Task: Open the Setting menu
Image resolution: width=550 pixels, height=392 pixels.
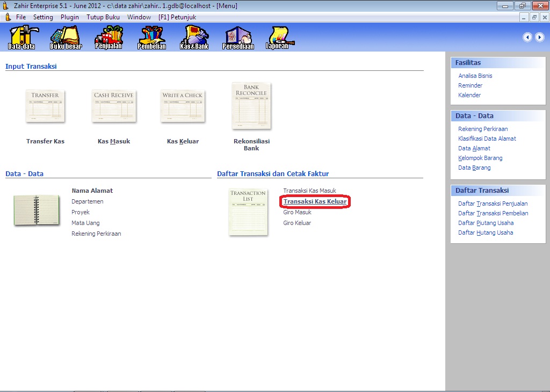Action: pyautogui.click(x=43, y=17)
